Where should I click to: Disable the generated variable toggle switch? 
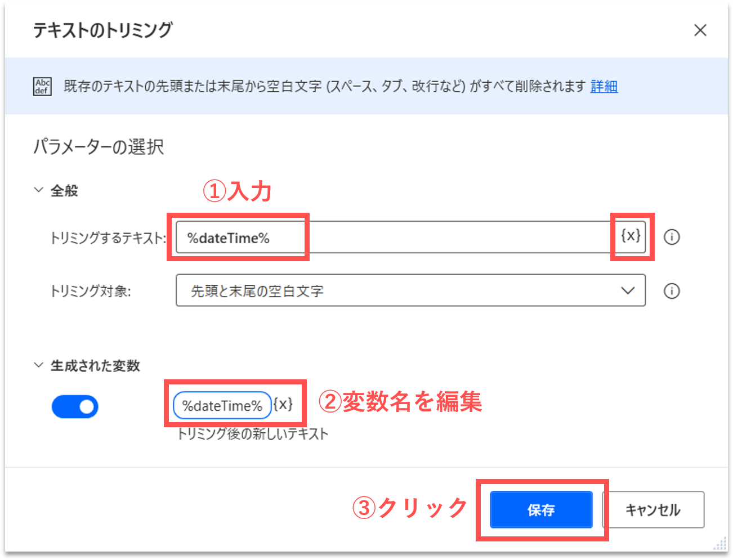pos(75,406)
